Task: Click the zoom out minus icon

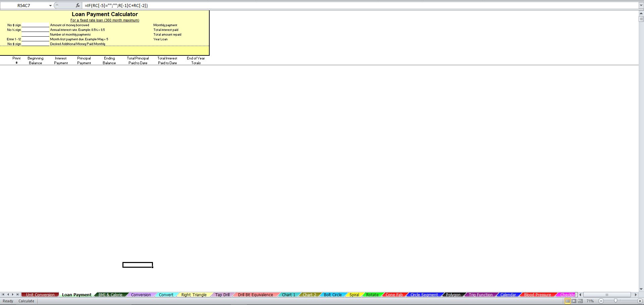Action: point(601,301)
